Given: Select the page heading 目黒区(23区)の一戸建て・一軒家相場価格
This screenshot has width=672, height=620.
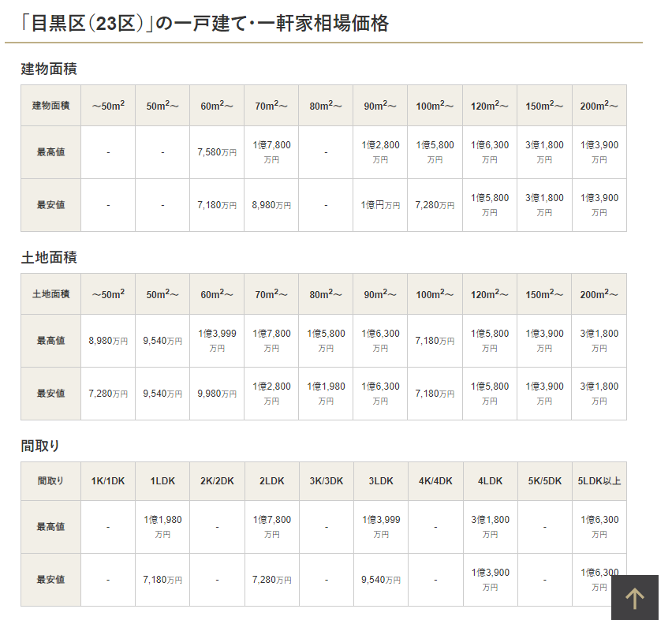Looking at the screenshot, I should tap(205, 23).
